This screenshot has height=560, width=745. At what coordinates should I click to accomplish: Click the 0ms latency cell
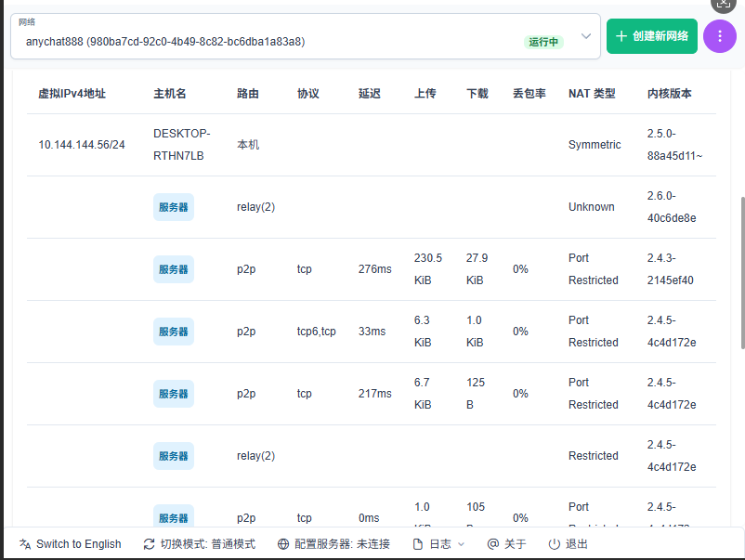[x=369, y=518]
